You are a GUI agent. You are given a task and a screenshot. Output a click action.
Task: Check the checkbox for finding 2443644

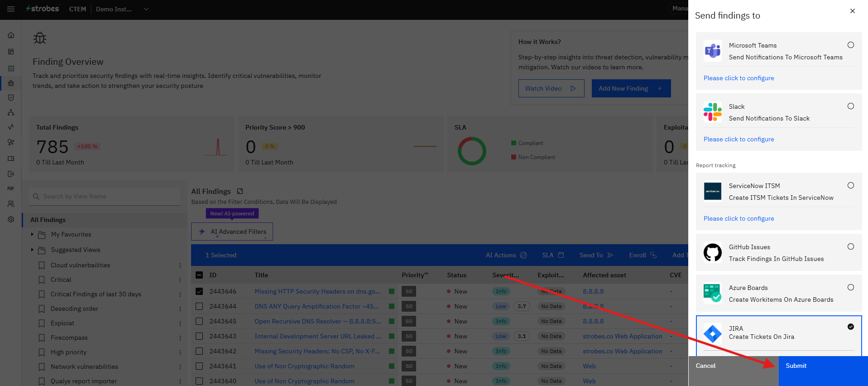199,306
